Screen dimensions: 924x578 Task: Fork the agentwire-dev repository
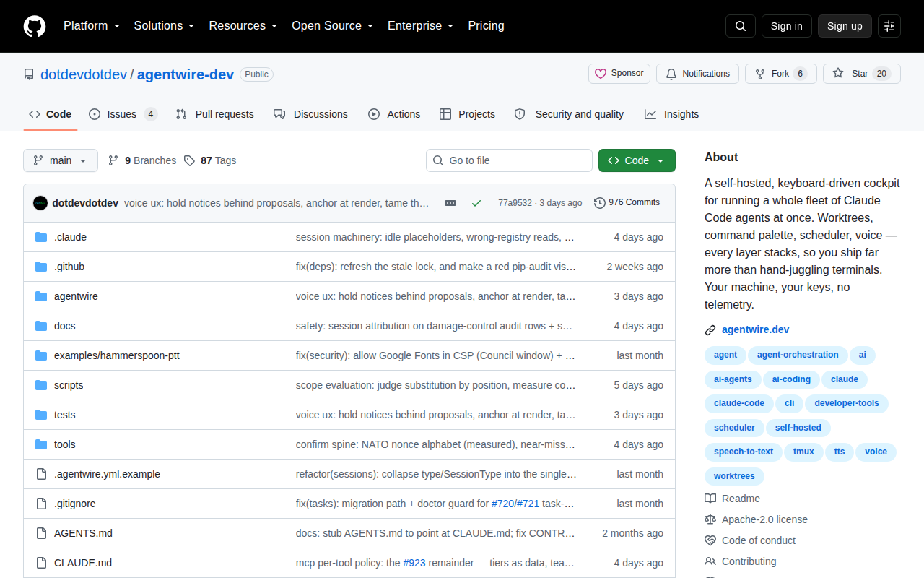(781, 74)
